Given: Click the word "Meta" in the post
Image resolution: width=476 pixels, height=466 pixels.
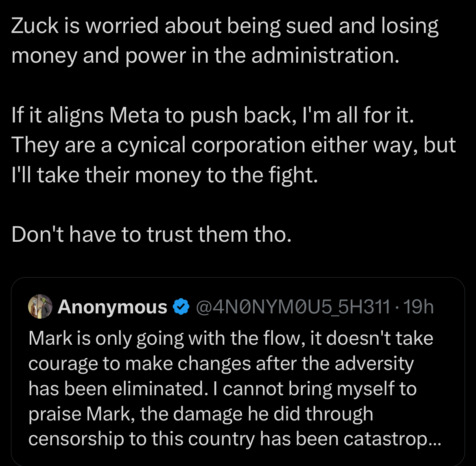Looking at the screenshot, I should coord(134,116).
